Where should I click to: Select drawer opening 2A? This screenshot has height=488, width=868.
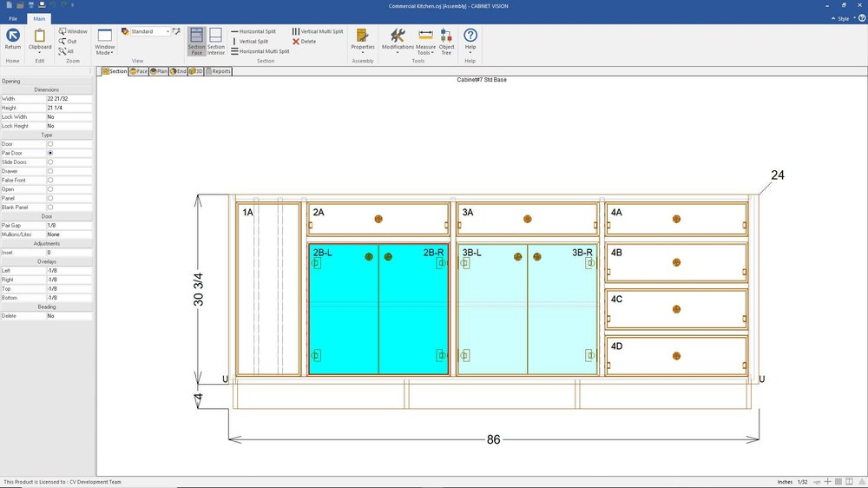[x=378, y=219]
